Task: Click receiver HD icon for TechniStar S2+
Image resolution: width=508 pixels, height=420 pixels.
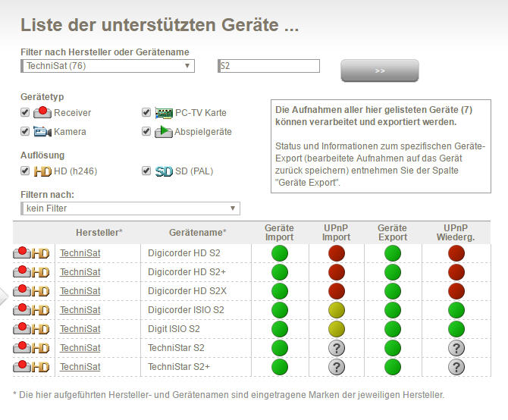Action: pyautogui.click(x=31, y=367)
